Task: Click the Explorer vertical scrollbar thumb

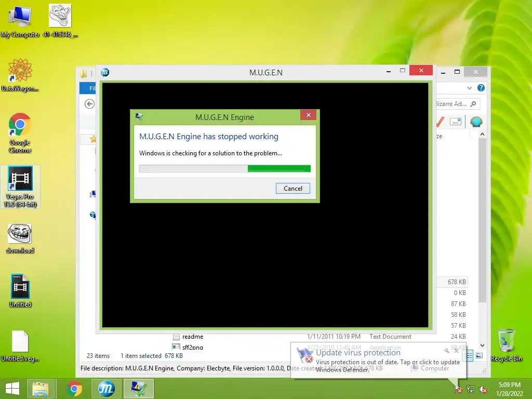Action: 482,220
